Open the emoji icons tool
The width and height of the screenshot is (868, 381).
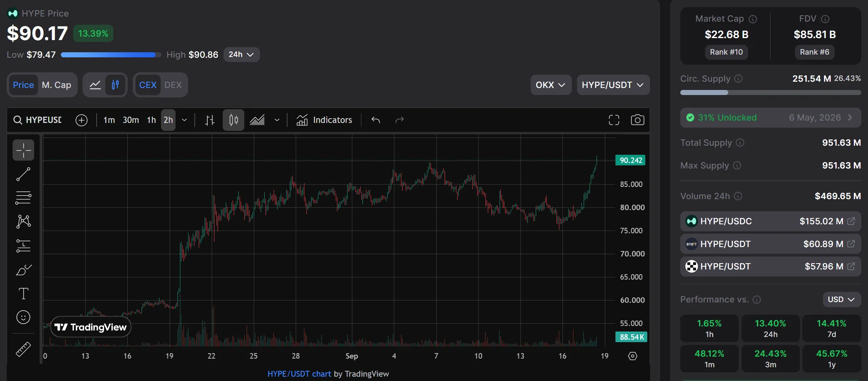(x=24, y=317)
